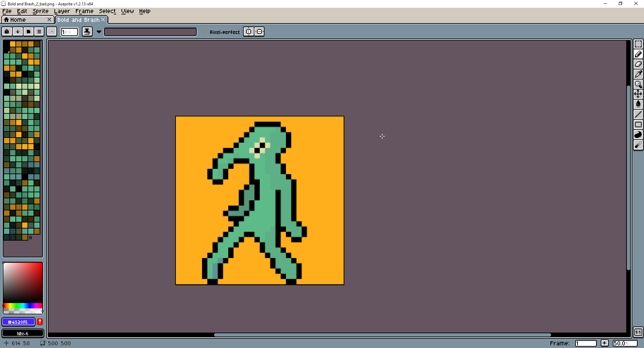
Task: Select the Eyedropper tool
Action: coord(638,74)
